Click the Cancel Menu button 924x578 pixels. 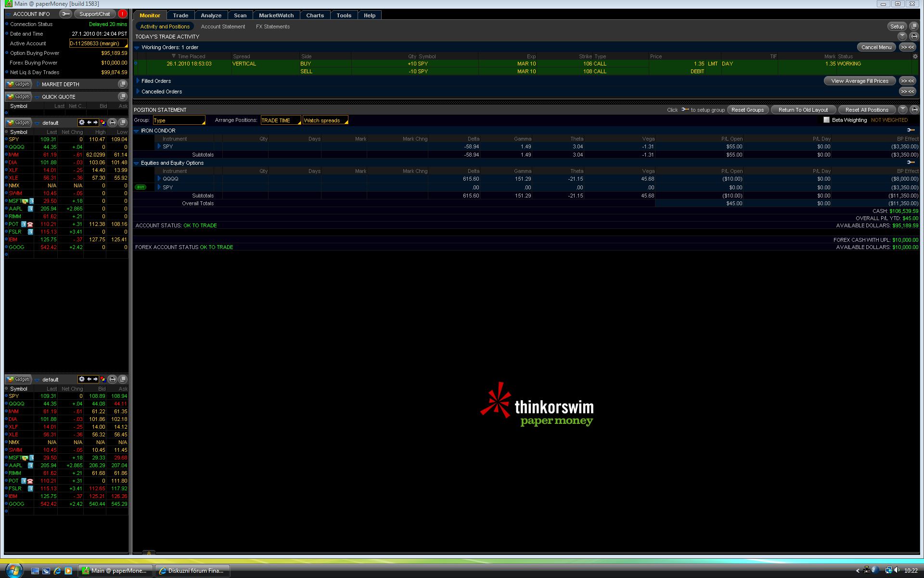[x=876, y=47]
